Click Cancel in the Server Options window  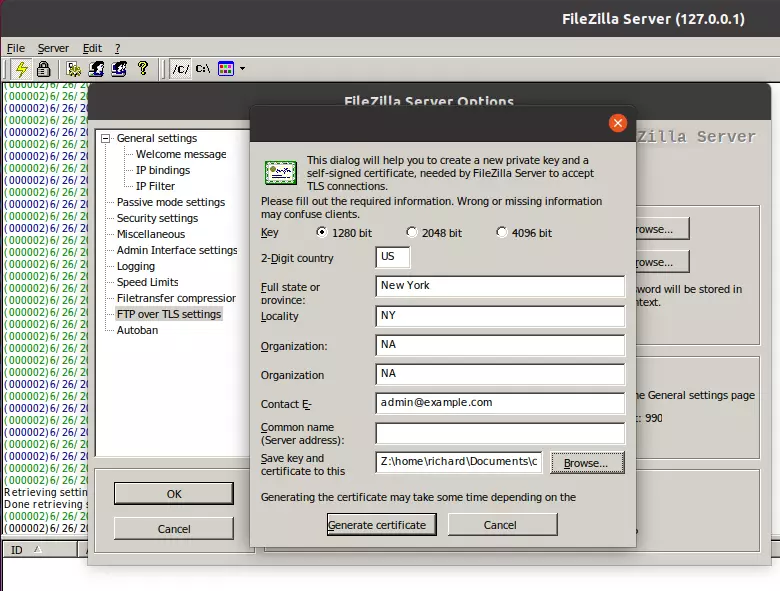174,528
